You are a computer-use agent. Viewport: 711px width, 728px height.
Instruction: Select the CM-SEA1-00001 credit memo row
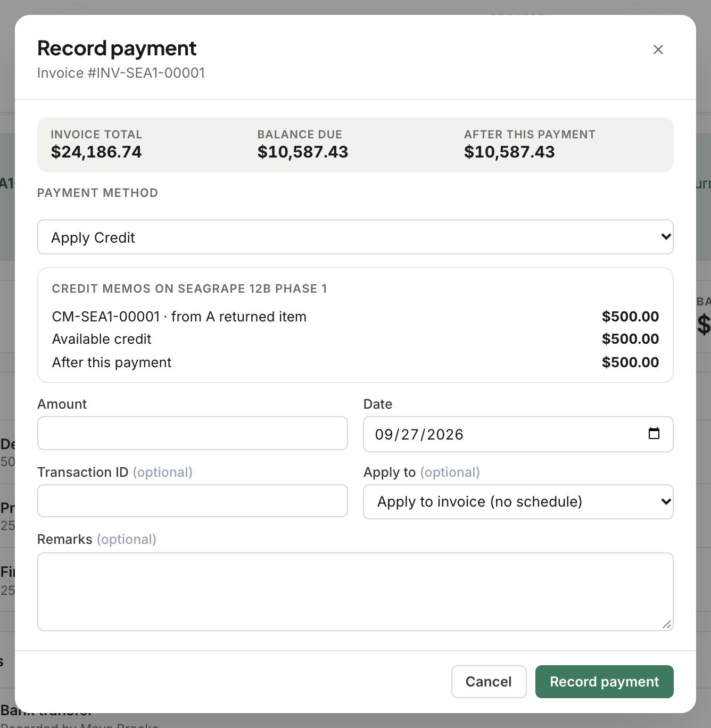click(x=355, y=317)
